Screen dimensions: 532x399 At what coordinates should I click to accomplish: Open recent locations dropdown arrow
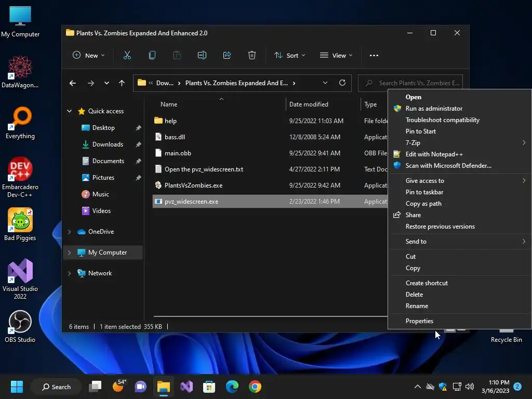tap(107, 83)
